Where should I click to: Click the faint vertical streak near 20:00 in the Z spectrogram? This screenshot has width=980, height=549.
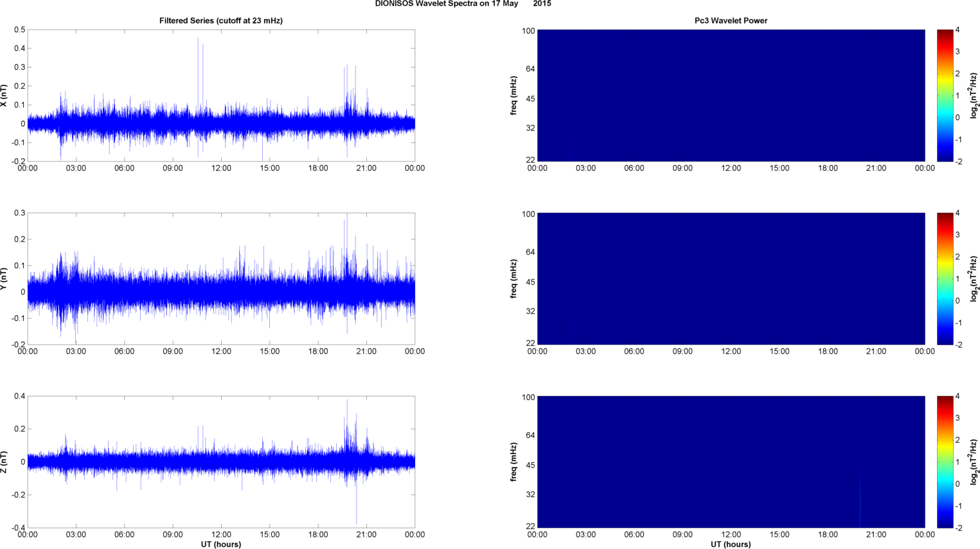pos(860,500)
